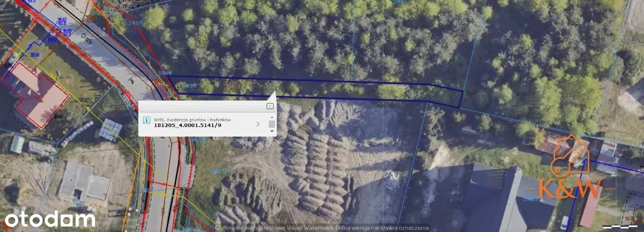The height and width of the screenshot is (232, 644).
Task: Click the 'Grądy' street label
Action: [90, 39]
